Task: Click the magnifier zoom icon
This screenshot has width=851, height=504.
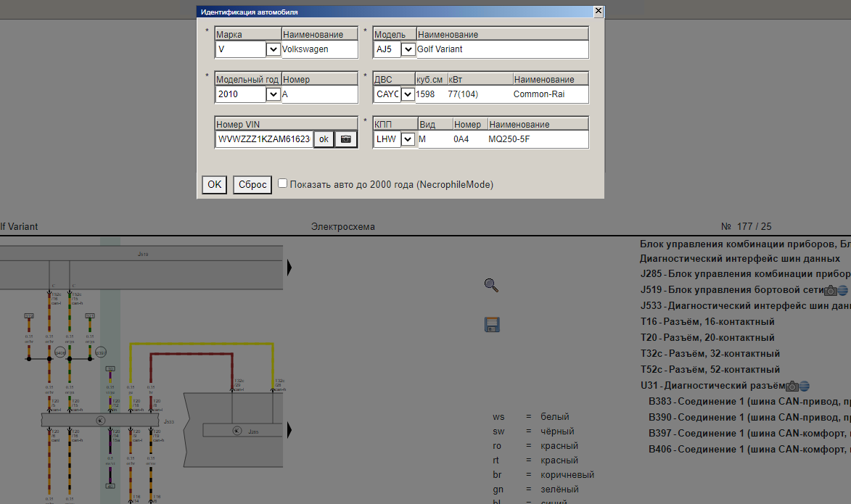Action: (x=491, y=286)
